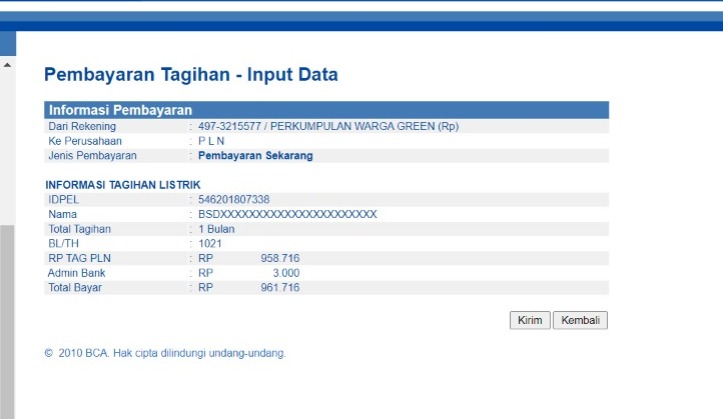
Task: Click the P L N company value
Action: [x=211, y=141]
